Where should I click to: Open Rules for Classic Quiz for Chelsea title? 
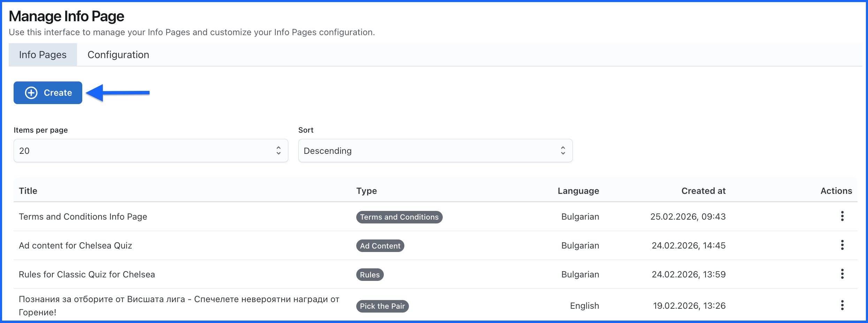tap(87, 274)
